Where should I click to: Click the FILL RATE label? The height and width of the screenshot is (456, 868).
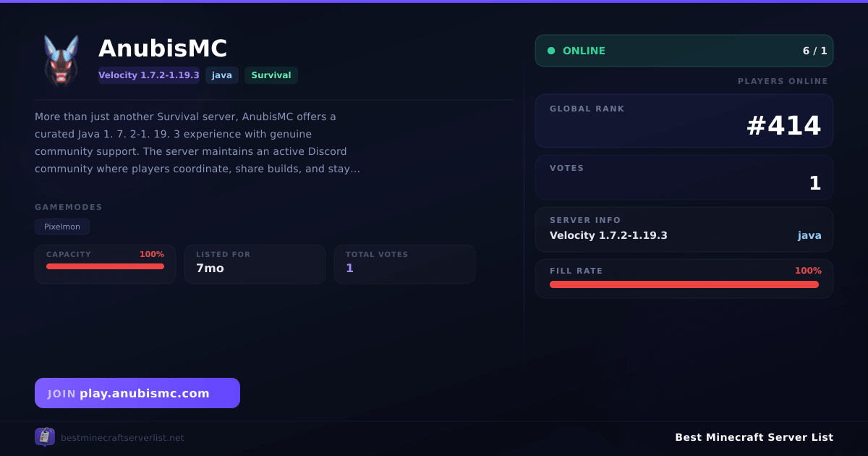(576, 271)
